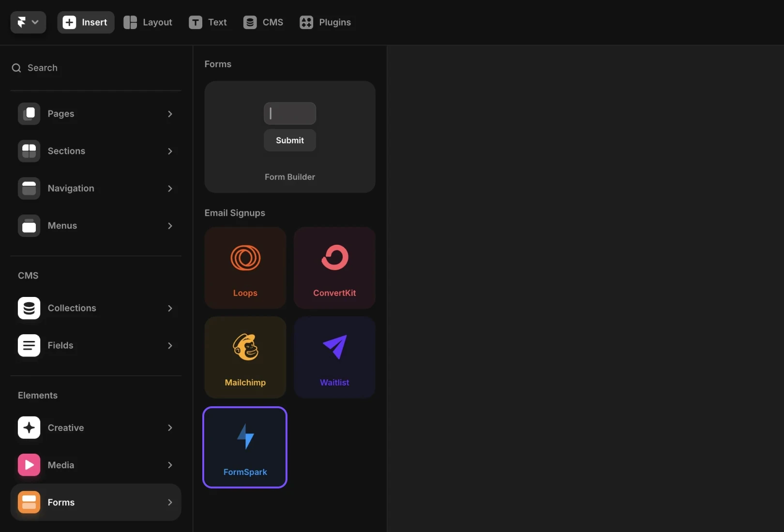Click the Waitlist paper plane icon
The image size is (784, 532).
[335, 347]
